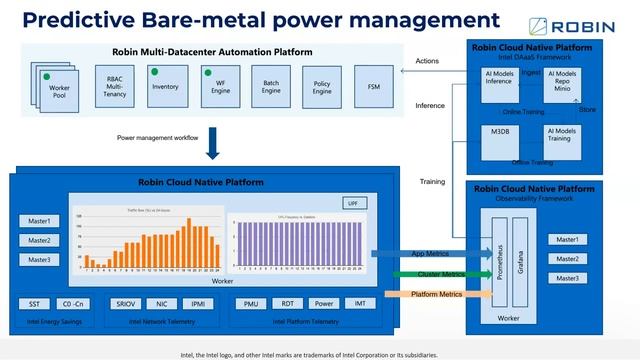Click the SRIOV box
The width and height of the screenshot is (640, 360).
click(126, 304)
